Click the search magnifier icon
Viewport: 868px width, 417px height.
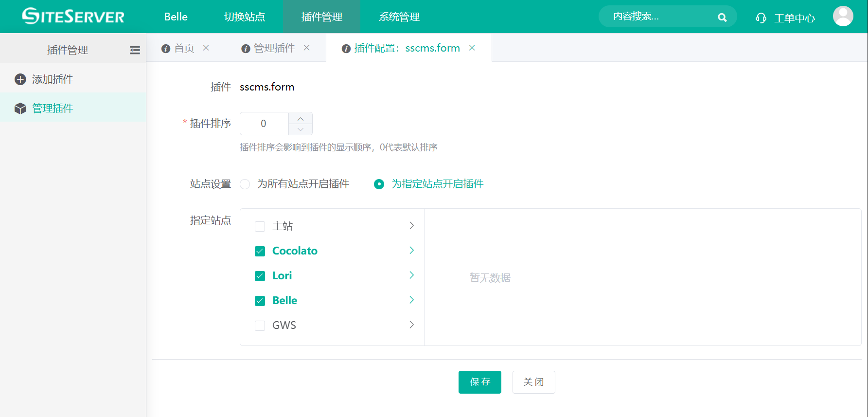click(x=722, y=18)
